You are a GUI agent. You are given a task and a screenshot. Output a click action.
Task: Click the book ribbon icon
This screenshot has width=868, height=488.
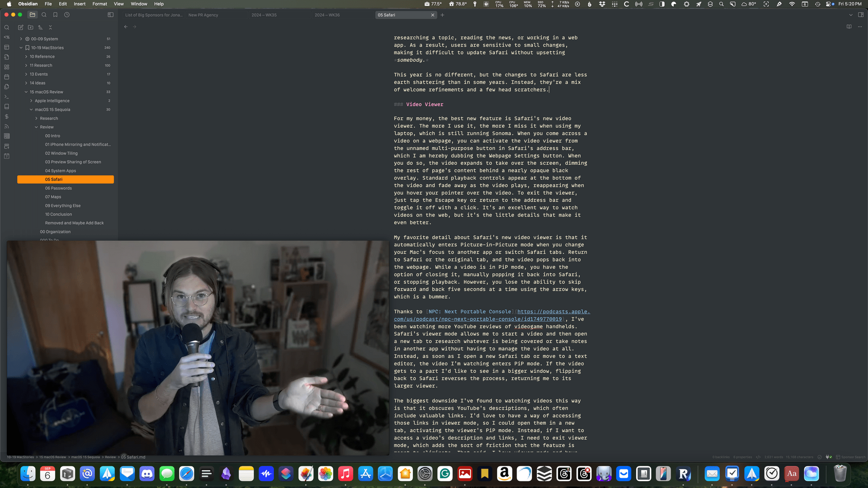(7, 107)
